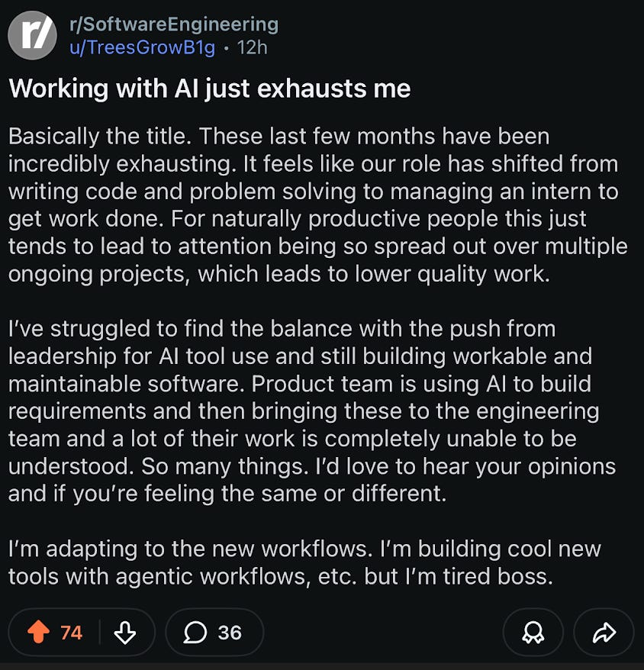Viewport: 644px width, 670px height.
Task: Open the post titled 'Working with AI just exhausts me'
Action: coord(210,89)
